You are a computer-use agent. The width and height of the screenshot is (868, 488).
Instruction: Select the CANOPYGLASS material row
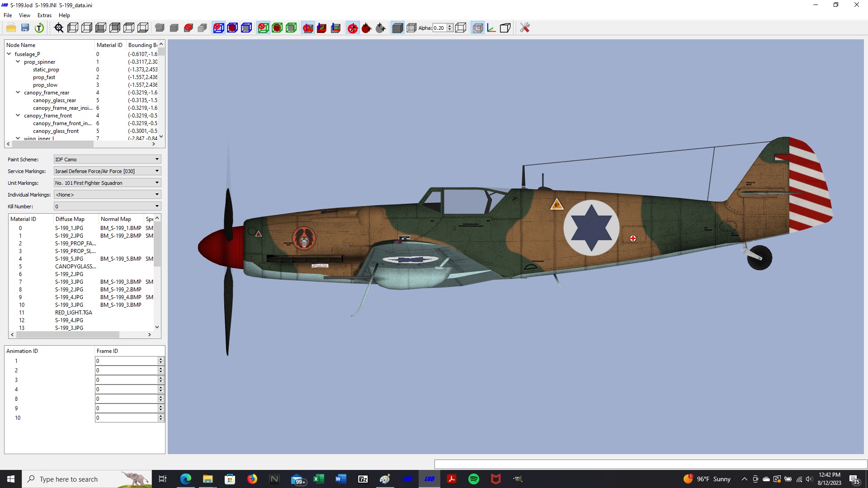point(75,267)
